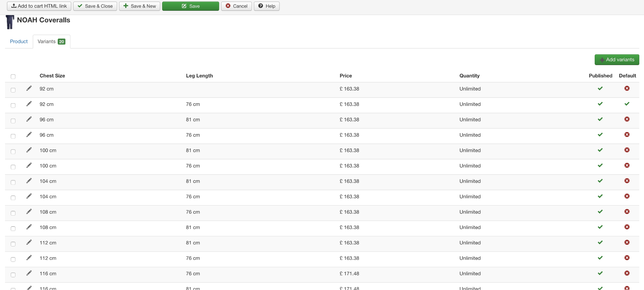Open the Variants tab
This screenshot has height=290, width=644.
(51, 42)
